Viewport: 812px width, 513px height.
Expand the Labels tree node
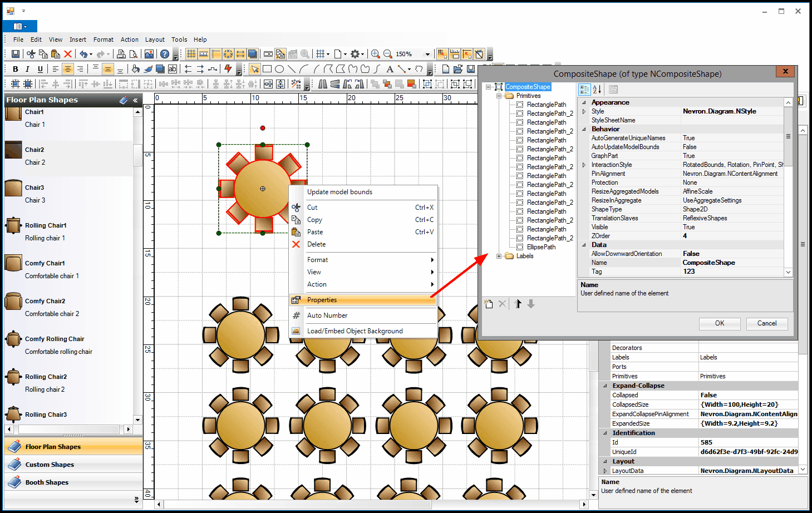click(499, 256)
